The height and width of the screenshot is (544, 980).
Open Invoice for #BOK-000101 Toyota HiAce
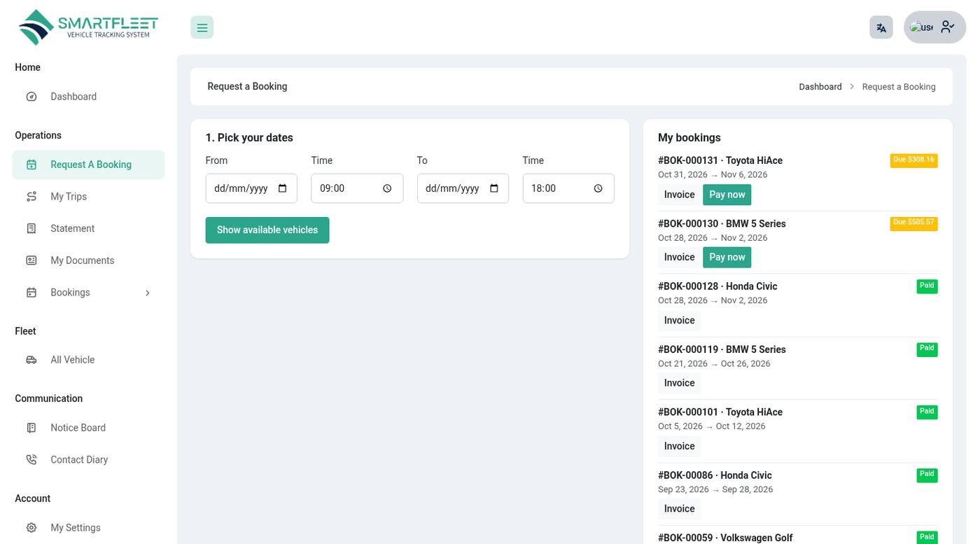[679, 446]
